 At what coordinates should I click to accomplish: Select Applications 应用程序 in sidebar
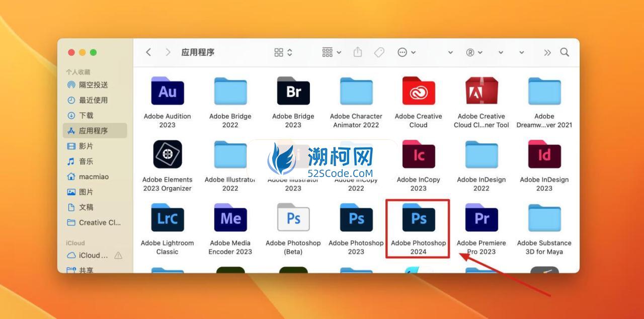[x=95, y=131]
